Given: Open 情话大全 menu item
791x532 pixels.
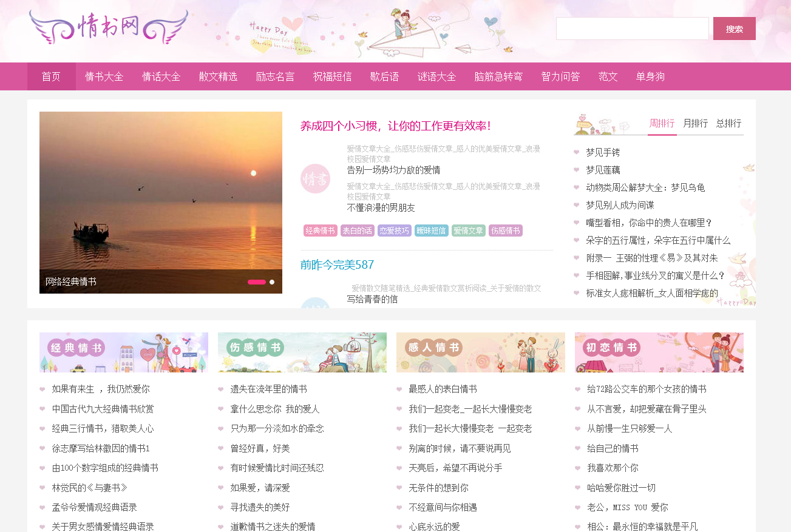Looking at the screenshot, I should 161,76.
